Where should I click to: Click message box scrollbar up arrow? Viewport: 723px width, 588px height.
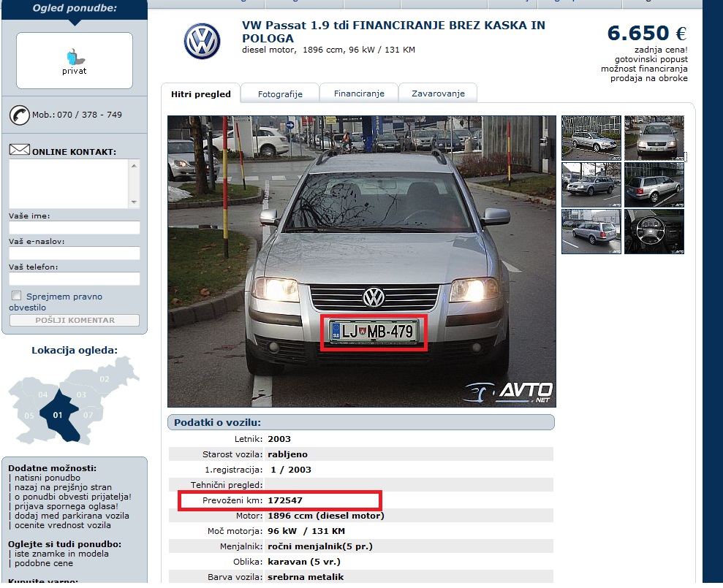click(135, 165)
